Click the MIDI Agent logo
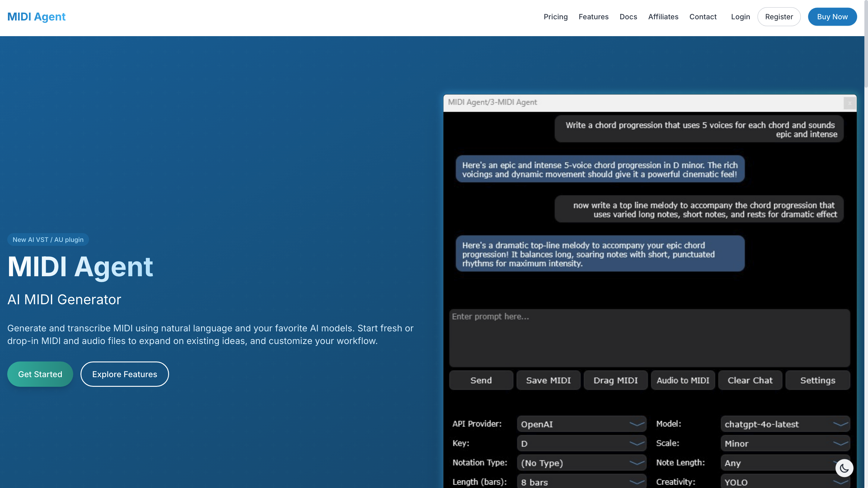 36,17
